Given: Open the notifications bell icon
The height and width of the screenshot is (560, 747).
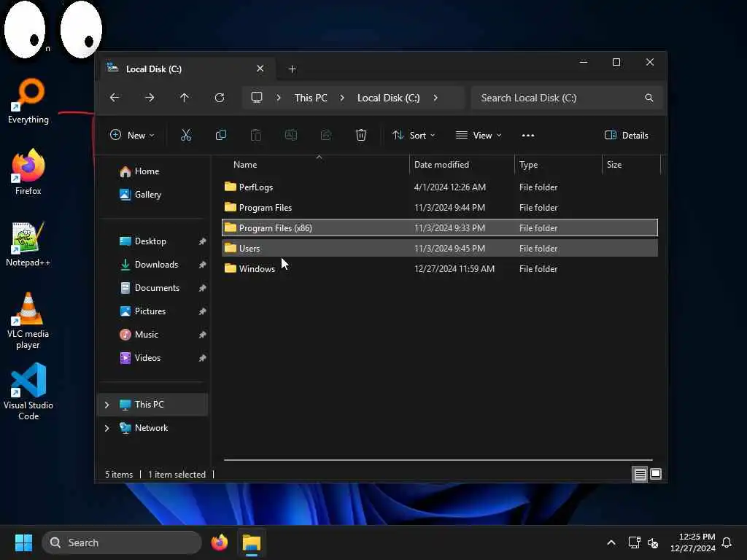Looking at the screenshot, I should 727,542.
